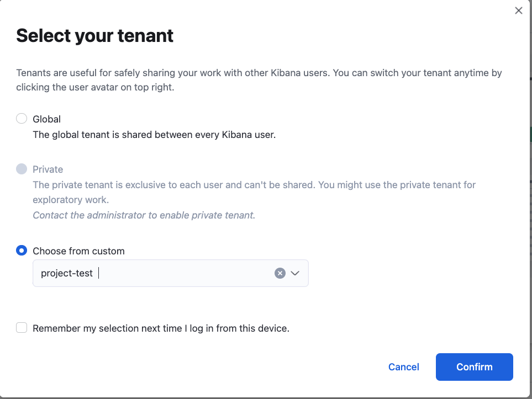Close the tenant dialog with the X icon
This screenshot has width=532, height=399.
pos(518,10)
